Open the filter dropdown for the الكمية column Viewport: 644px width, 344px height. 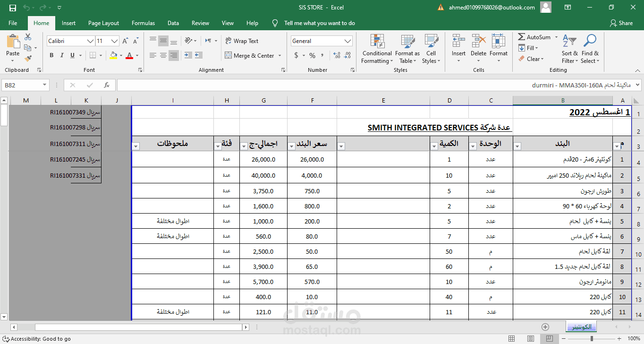(x=434, y=146)
